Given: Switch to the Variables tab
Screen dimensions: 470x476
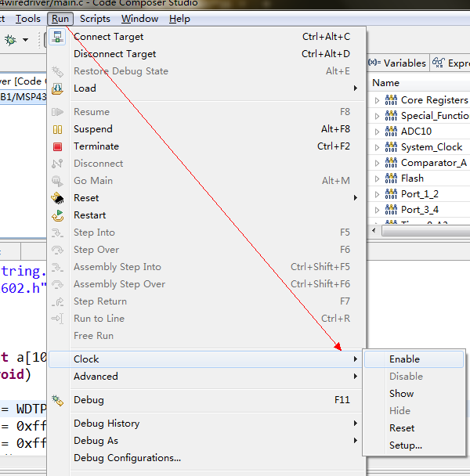Looking at the screenshot, I should click(x=397, y=63).
